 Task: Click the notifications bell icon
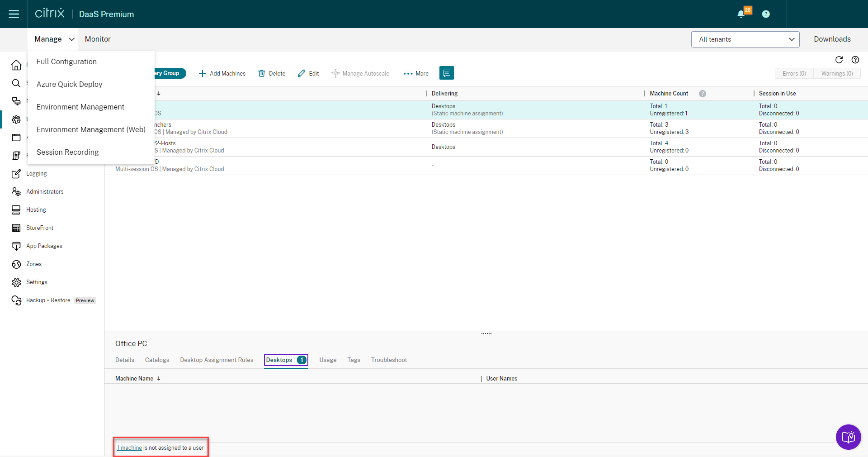[741, 14]
